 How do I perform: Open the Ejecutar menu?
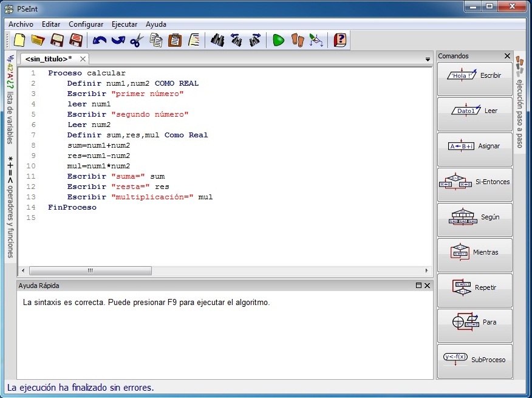click(124, 24)
